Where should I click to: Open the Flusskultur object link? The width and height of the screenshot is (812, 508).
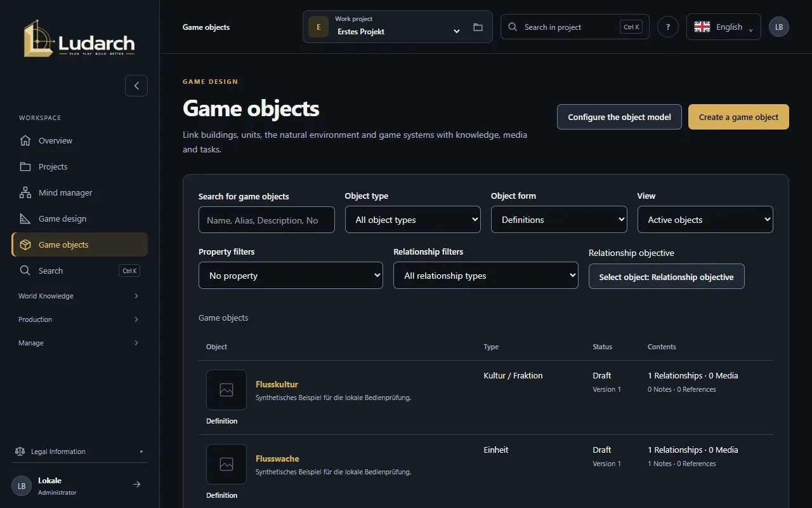pos(277,384)
